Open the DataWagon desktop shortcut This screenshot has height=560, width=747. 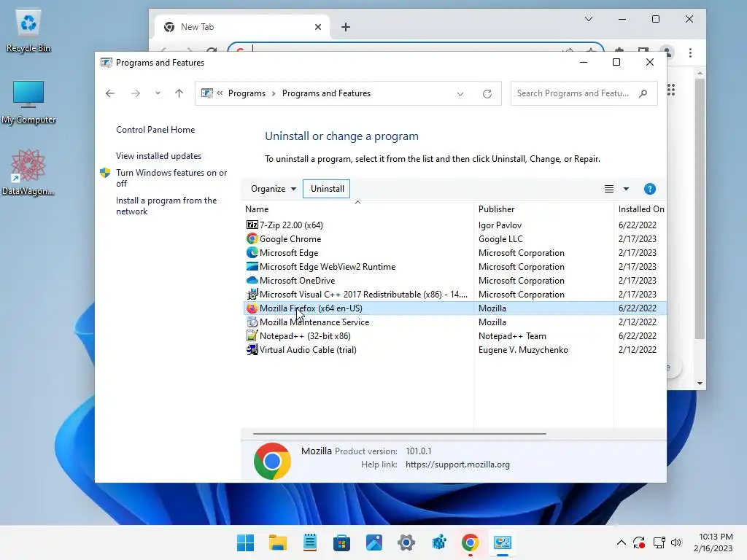(x=28, y=172)
